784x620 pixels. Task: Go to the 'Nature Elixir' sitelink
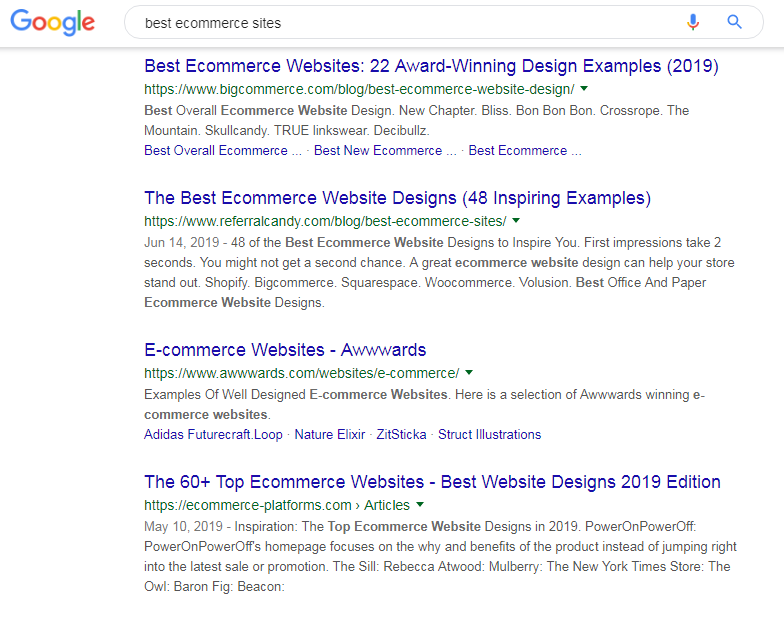click(x=330, y=434)
